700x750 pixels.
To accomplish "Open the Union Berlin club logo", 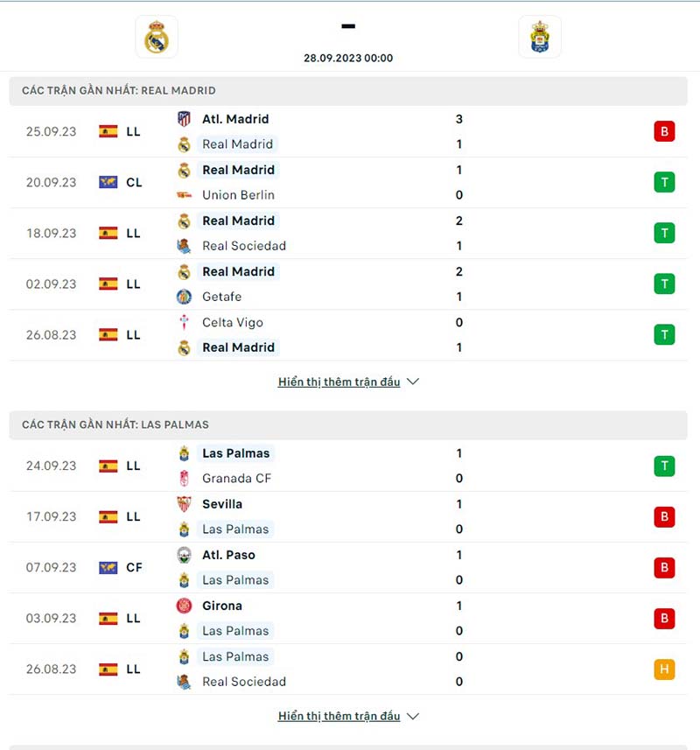I will (x=185, y=195).
